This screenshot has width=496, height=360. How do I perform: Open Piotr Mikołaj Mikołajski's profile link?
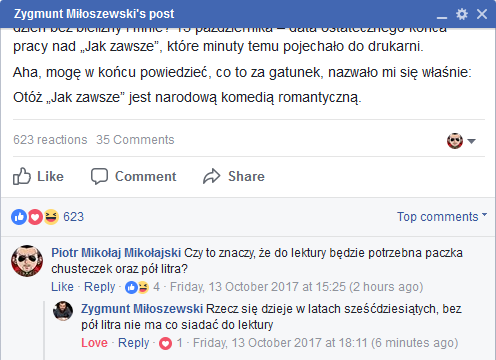[116, 253]
